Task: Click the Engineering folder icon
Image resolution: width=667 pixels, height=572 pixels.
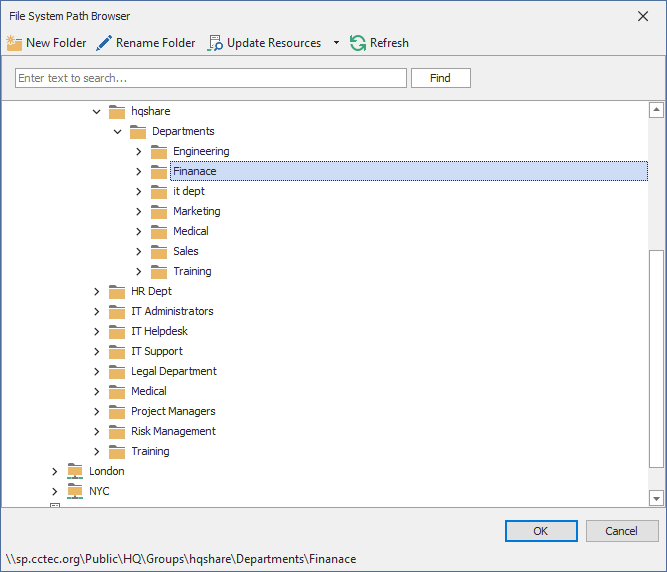Action: (x=159, y=151)
